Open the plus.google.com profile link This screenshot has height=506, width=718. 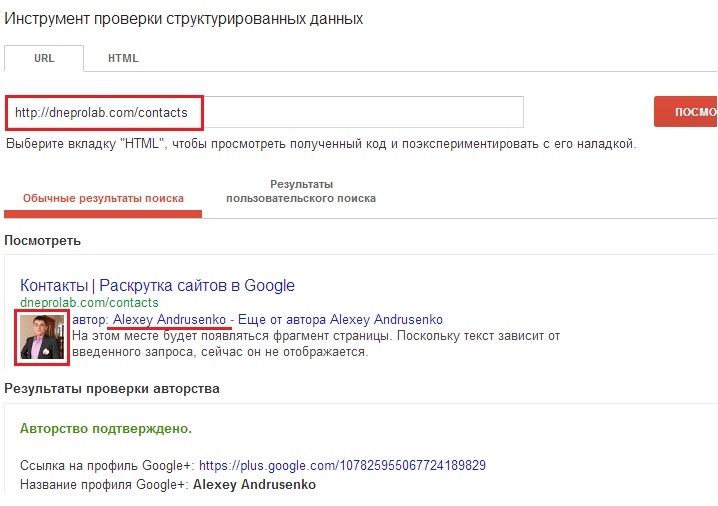[x=342, y=466]
